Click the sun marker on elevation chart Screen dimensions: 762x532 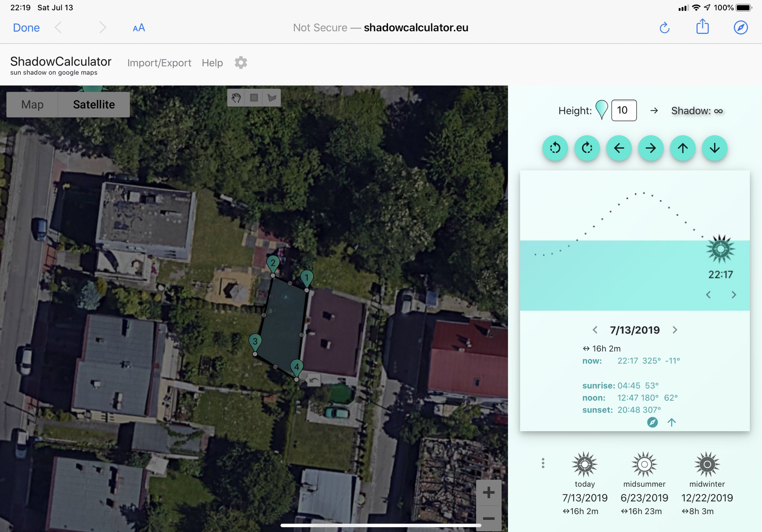[x=720, y=249]
